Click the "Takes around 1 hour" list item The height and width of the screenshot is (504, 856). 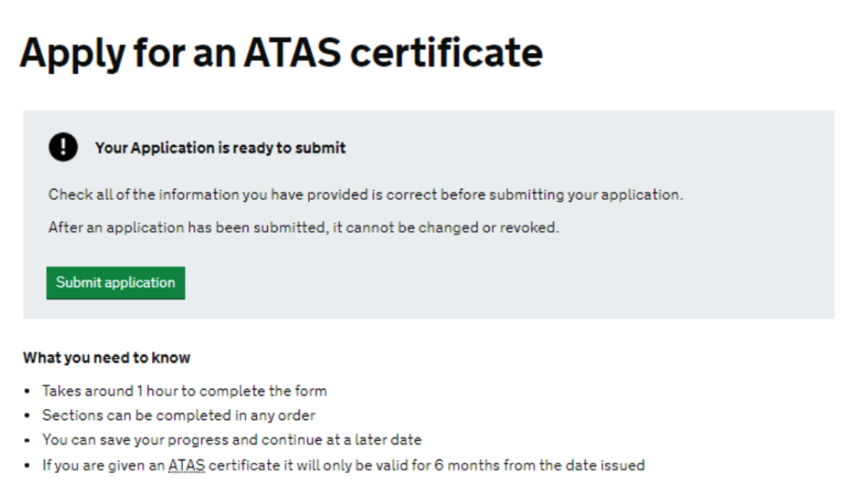(184, 390)
